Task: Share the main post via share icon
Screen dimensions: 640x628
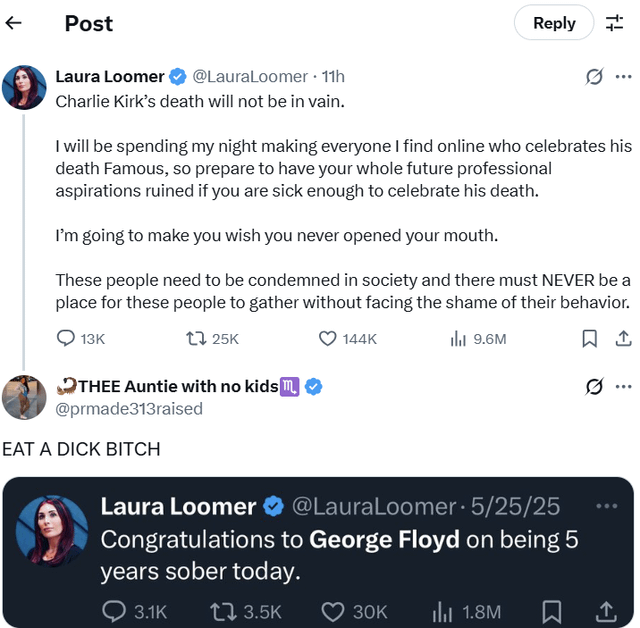Action: pos(622,339)
